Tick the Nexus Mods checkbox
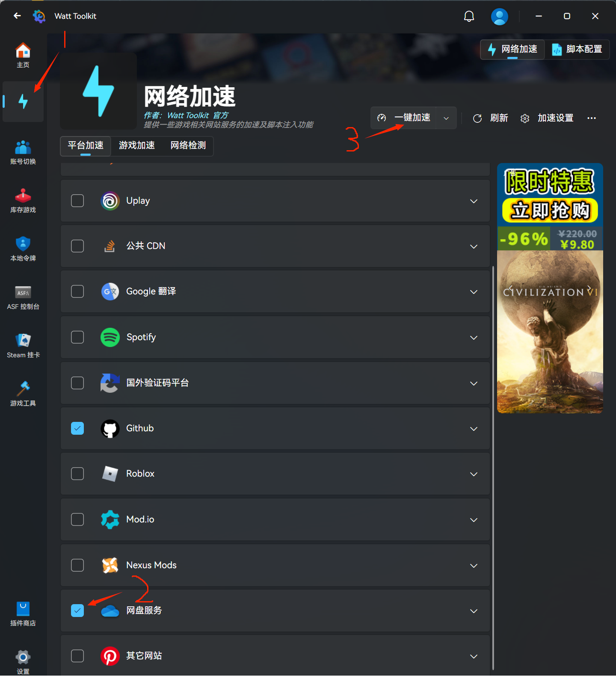Screen dimensions: 616x691 pyautogui.click(x=77, y=565)
